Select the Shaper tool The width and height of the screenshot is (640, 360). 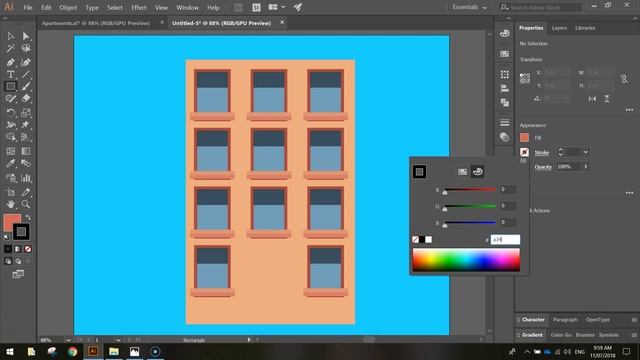[11, 98]
